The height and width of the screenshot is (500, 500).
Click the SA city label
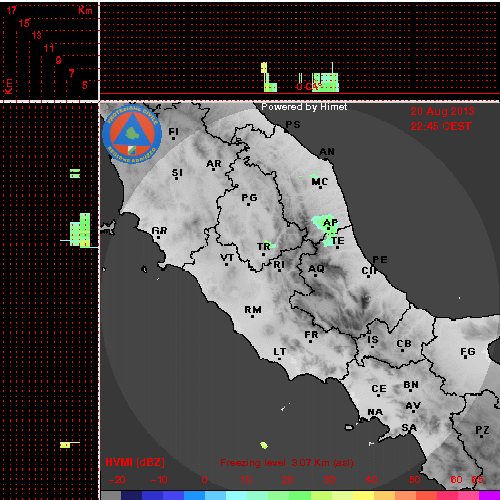tap(409, 427)
